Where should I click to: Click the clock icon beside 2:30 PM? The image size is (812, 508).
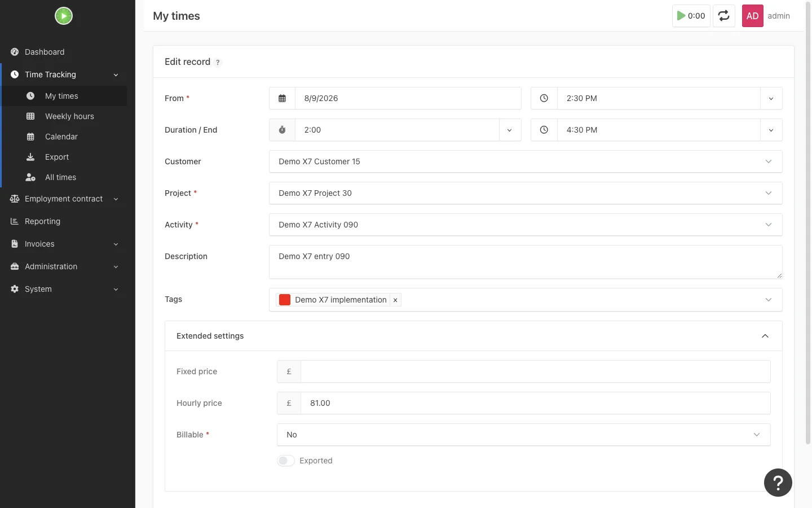tap(544, 98)
